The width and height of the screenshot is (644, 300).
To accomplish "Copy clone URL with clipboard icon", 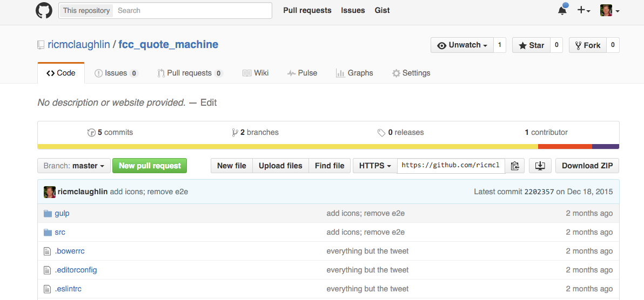I will pos(515,166).
